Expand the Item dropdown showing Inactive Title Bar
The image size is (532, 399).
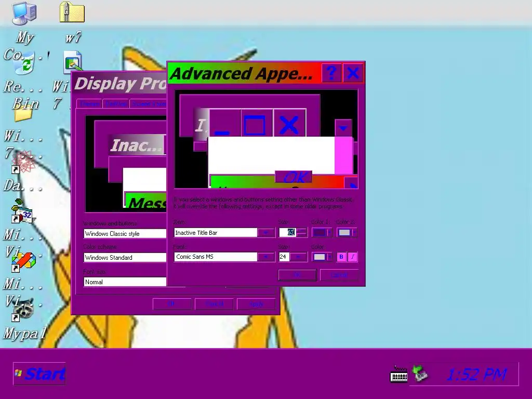(265, 233)
